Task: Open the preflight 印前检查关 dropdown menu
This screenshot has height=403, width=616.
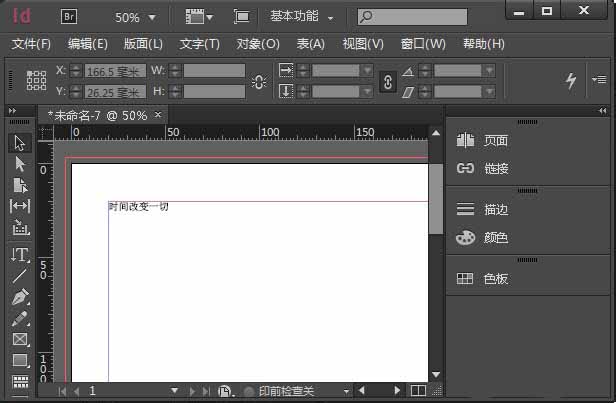Action: [346, 392]
